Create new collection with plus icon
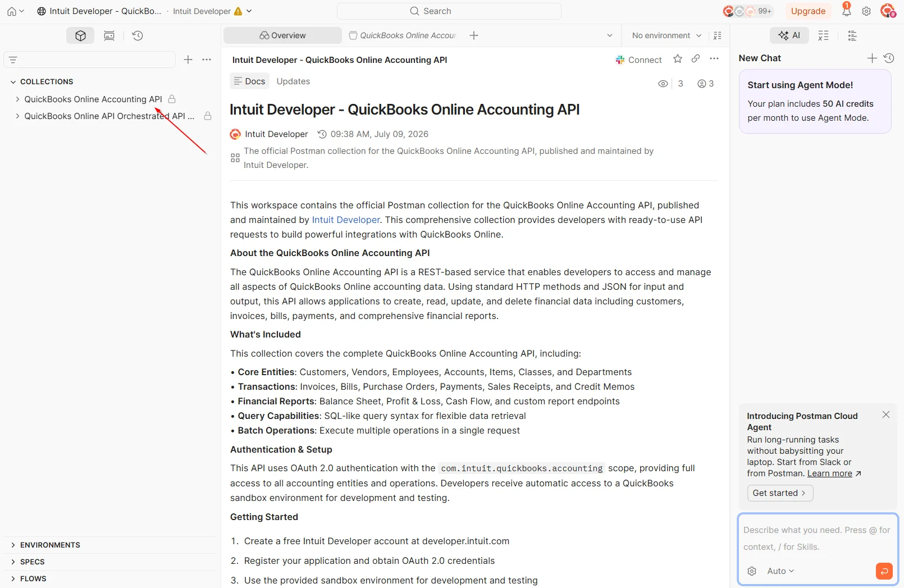This screenshot has width=904, height=588. (188, 60)
